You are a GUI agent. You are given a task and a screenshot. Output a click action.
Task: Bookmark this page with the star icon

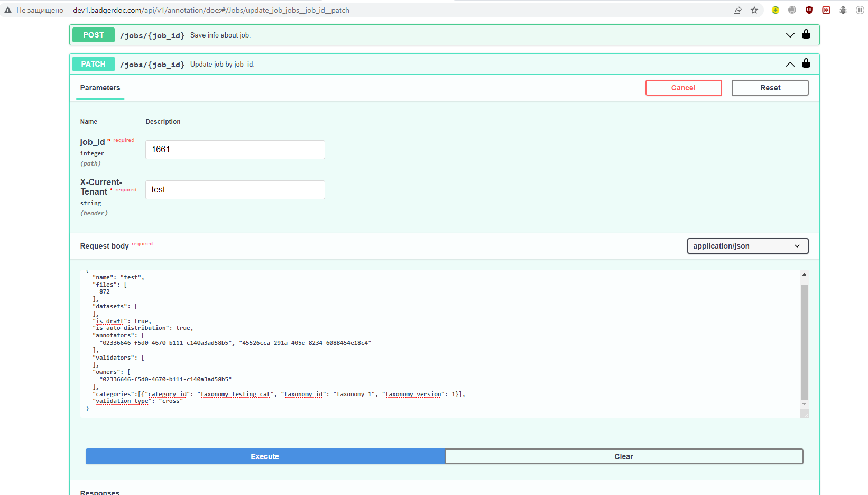tap(754, 10)
